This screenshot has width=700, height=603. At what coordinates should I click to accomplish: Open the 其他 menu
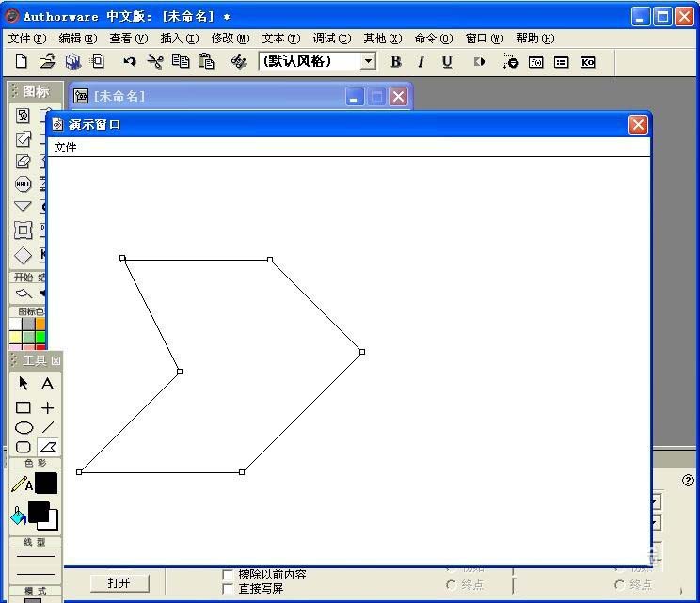point(383,39)
